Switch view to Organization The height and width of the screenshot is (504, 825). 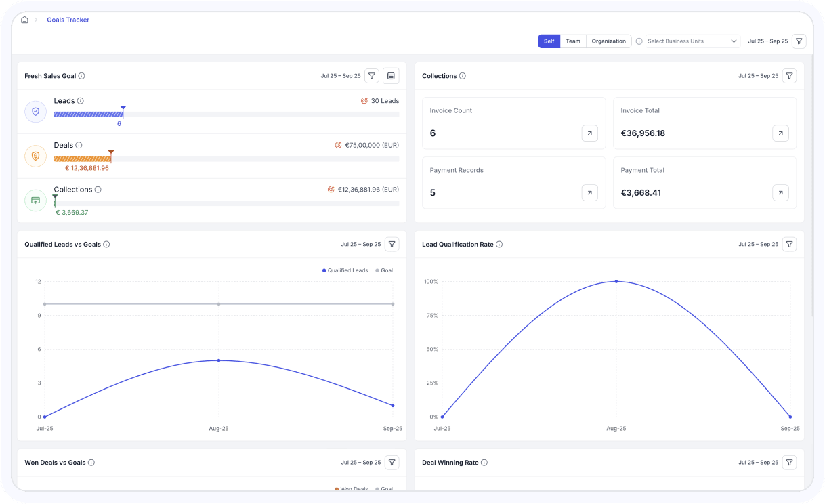pyautogui.click(x=608, y=41)
